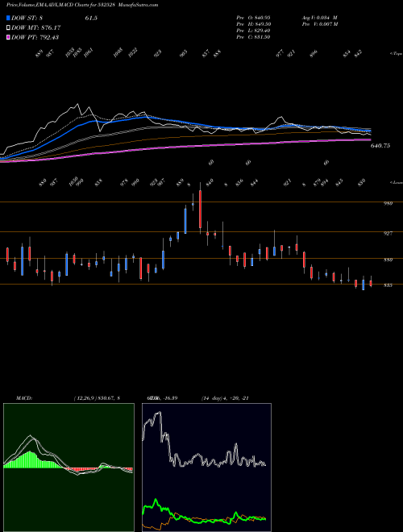Open the green MACD chart panel
Image resolution: width=403 pixels, height=532 pixels.
point(69,468)
